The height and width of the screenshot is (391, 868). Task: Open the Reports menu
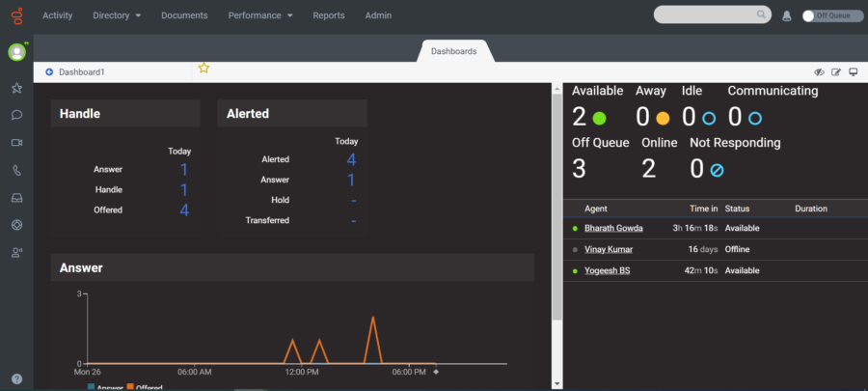pos(329,15)
